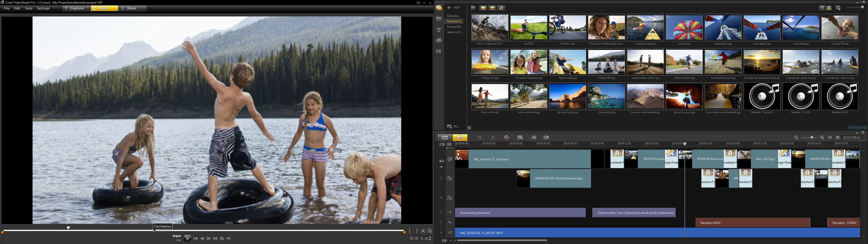Select the Narration.WAV clip on the voice track
The height and width of the screenshot is (244, 868).
(751, 223)
